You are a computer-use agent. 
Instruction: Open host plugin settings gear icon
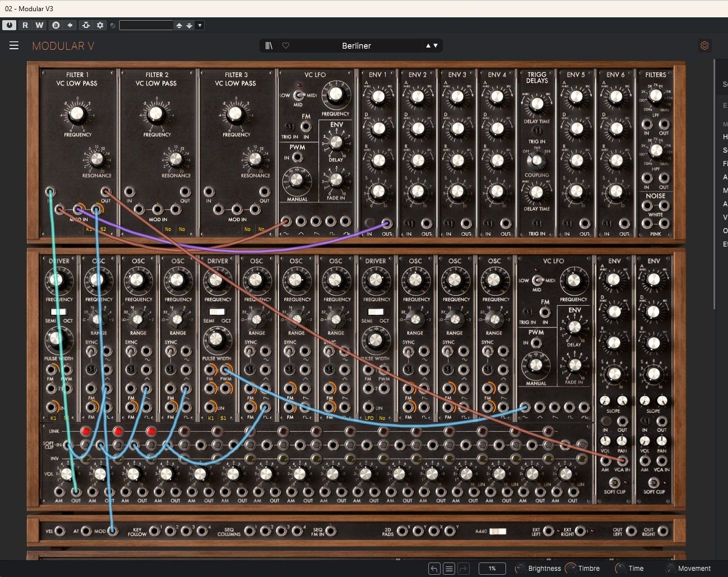100,25
